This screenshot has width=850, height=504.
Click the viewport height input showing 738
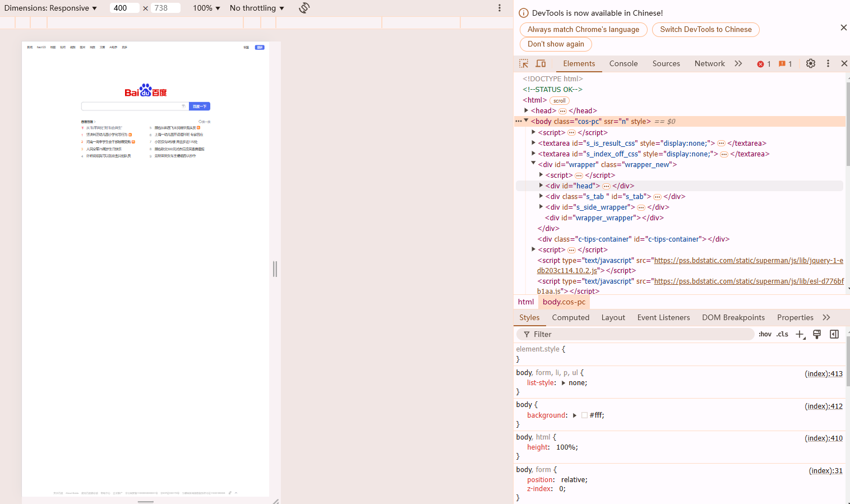pos(165,8)
